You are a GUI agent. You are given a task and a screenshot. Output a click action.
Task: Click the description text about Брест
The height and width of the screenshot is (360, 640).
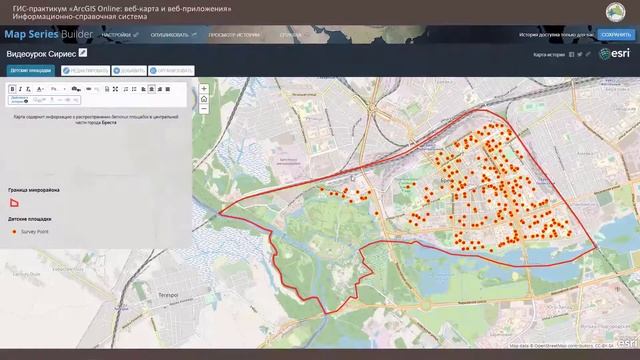pos(96,120)
